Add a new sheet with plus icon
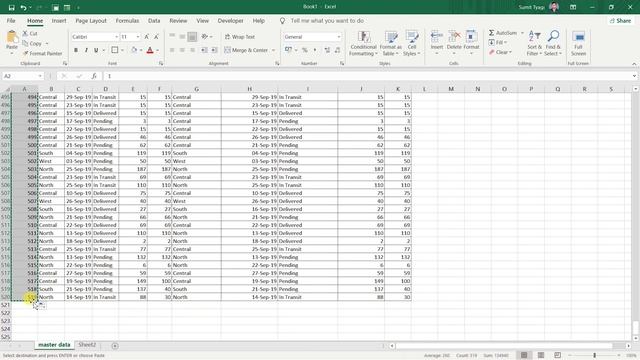Screen dimensions: 640x360 tap(115, 346)
